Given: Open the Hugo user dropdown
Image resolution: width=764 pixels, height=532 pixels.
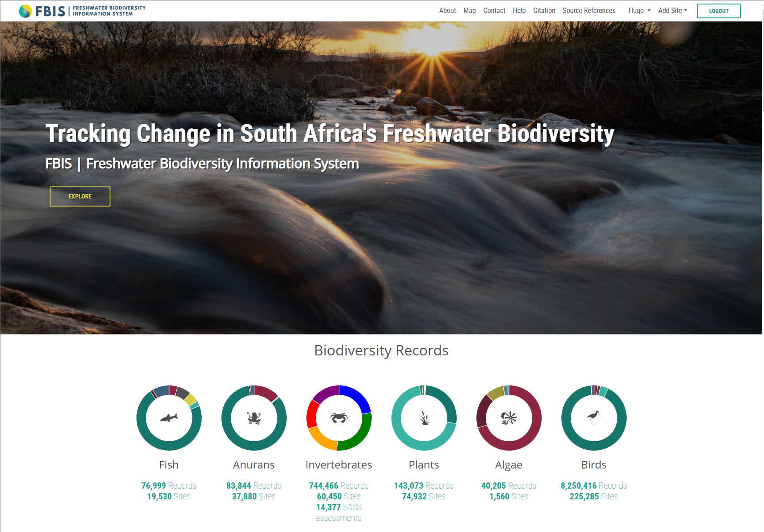Looking at the screenshot, I should (639, 11).
